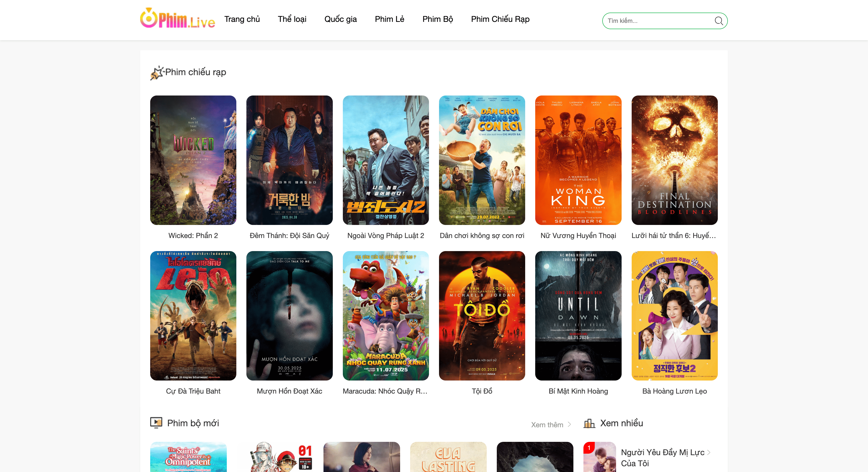The width and height of the screenshot is (868, 472).
Task: Click the Xem thêm link
Action: tap(547, 425)
